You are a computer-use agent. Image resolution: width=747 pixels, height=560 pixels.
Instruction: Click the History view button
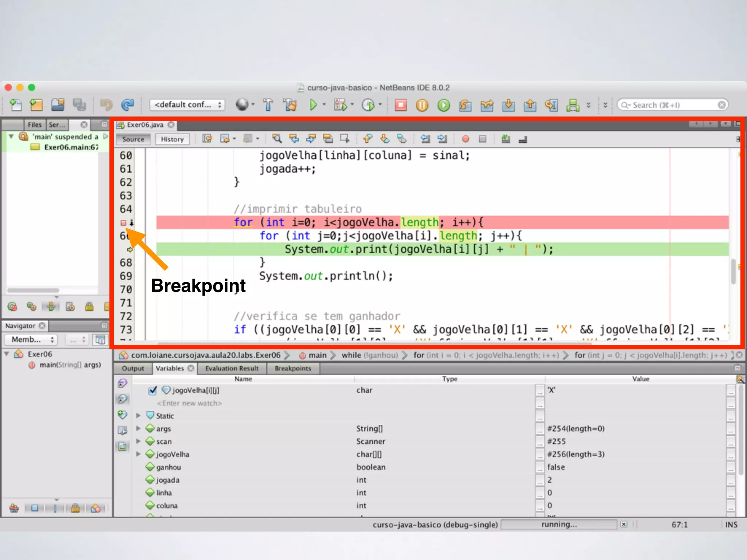pos(172,139)
